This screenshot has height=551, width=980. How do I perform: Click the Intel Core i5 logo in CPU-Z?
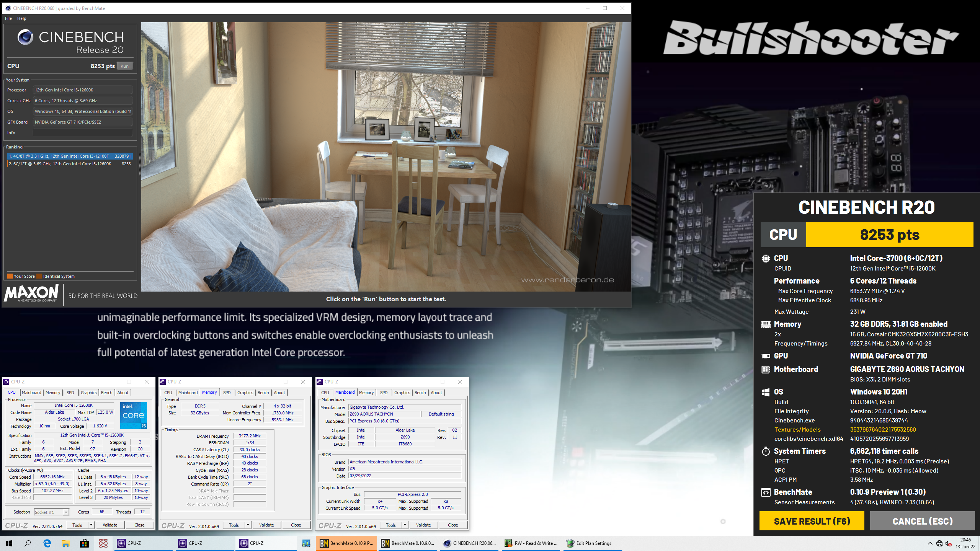tap(134, 416)
